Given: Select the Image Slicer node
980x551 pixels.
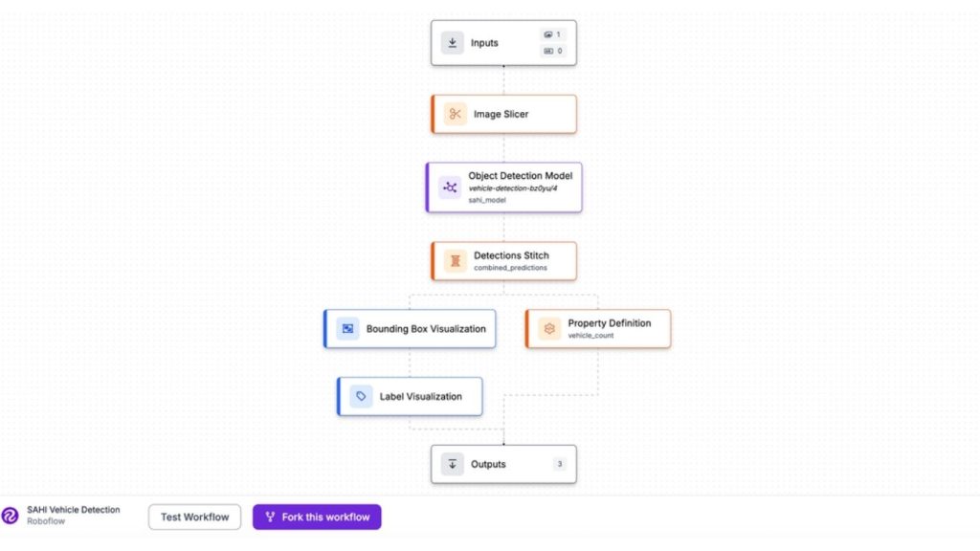Looking at the screenshot, I should [503, 113].
